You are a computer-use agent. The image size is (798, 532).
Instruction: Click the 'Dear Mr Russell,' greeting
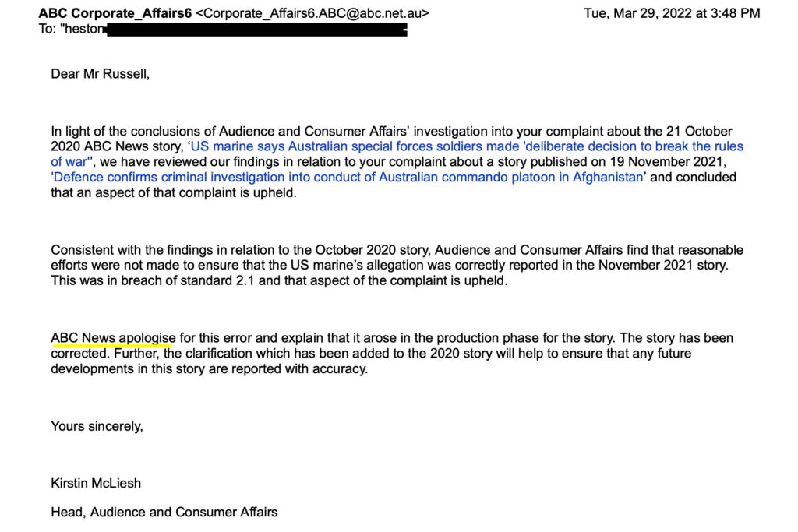(99, 74)
